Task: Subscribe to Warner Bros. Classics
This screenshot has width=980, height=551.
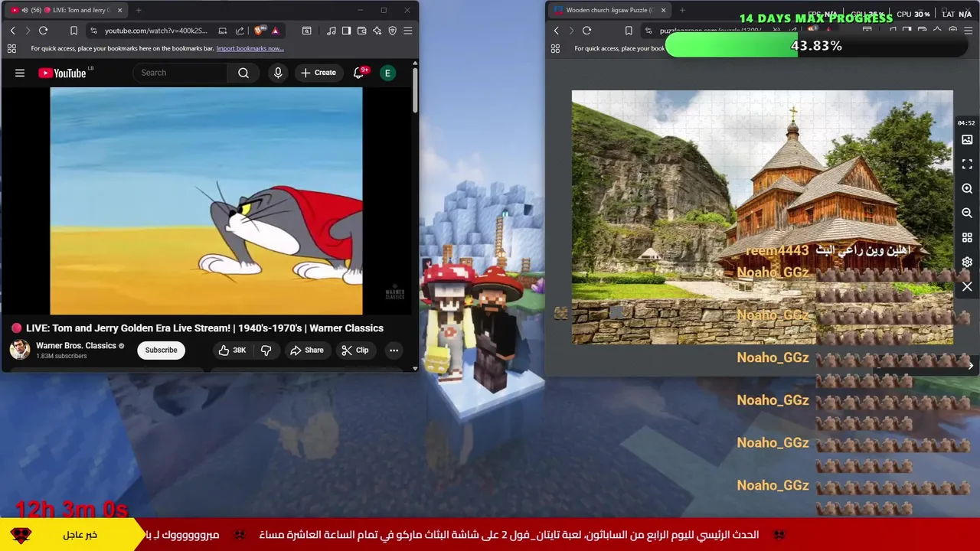Action: pos(161,350)
